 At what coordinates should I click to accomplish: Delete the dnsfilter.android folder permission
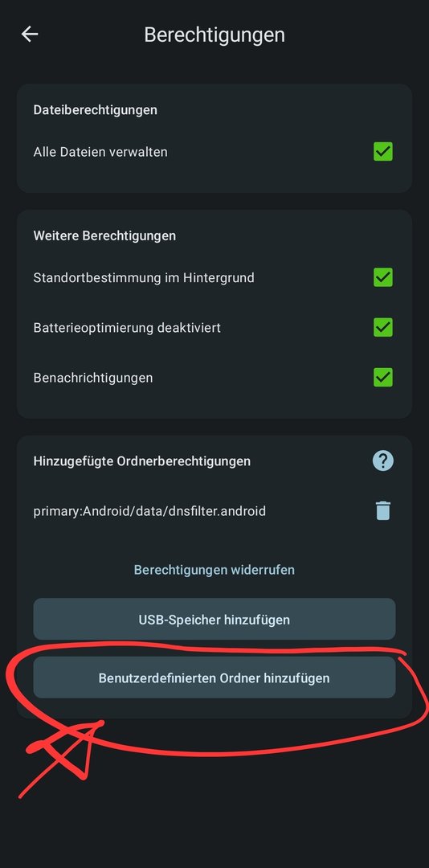(x=383, y=510)
